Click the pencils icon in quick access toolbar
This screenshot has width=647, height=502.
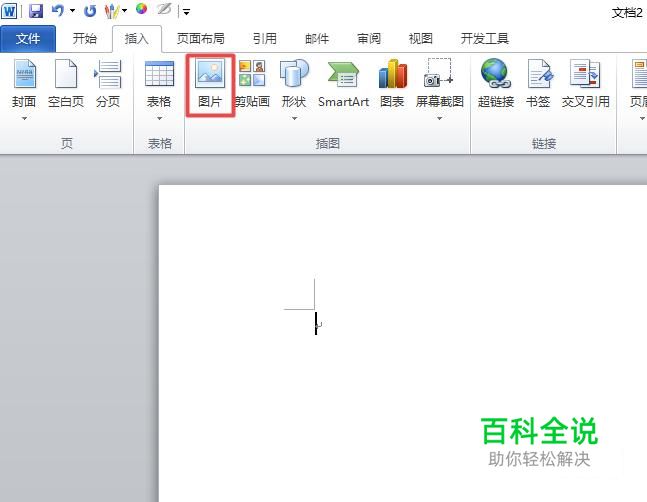[x=112, y=11]
